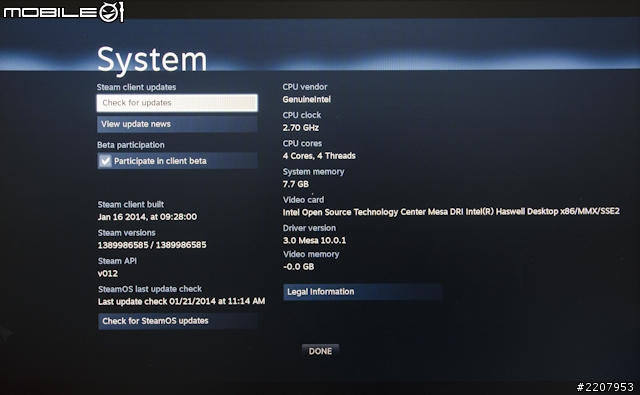Click the CPU vendor label
640x395 pixels.
pyautogui.click(x=305, y=87)
